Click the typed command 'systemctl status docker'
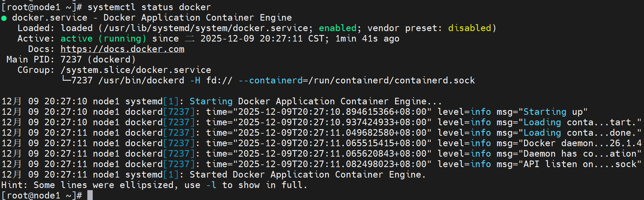The height and width of the screenshot is (200, 644). click(x=149, y=7)
